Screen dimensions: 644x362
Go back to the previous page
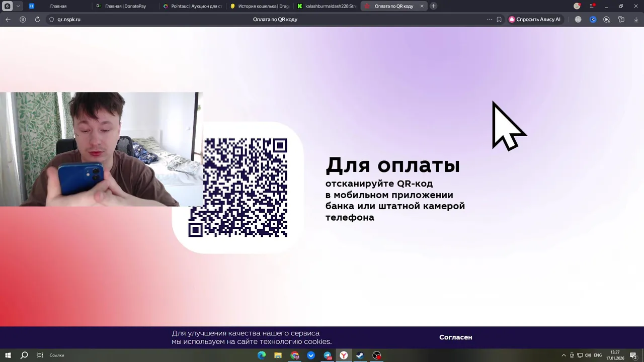point(8,20)
